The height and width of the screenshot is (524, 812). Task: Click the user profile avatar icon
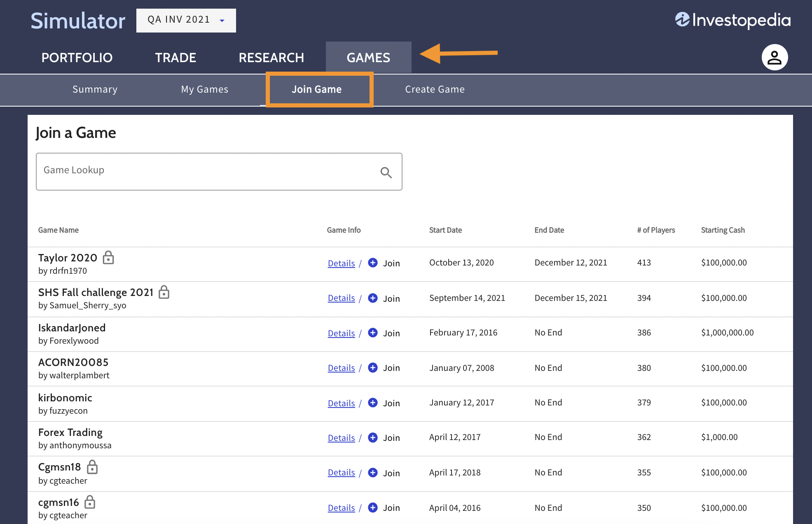(x=774, y=57)
